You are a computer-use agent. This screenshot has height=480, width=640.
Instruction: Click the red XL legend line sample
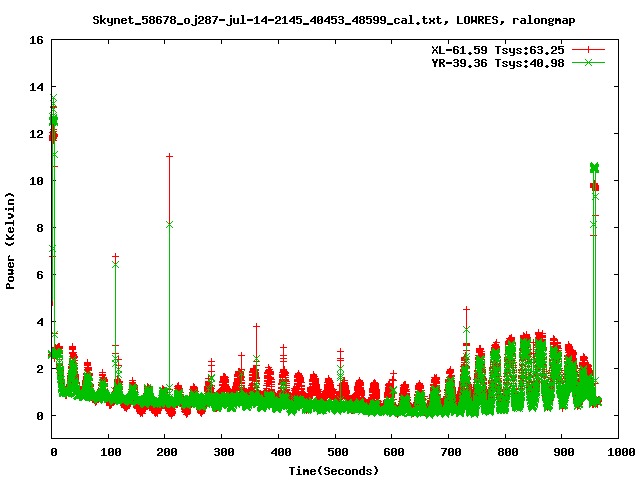click(588, 50)
